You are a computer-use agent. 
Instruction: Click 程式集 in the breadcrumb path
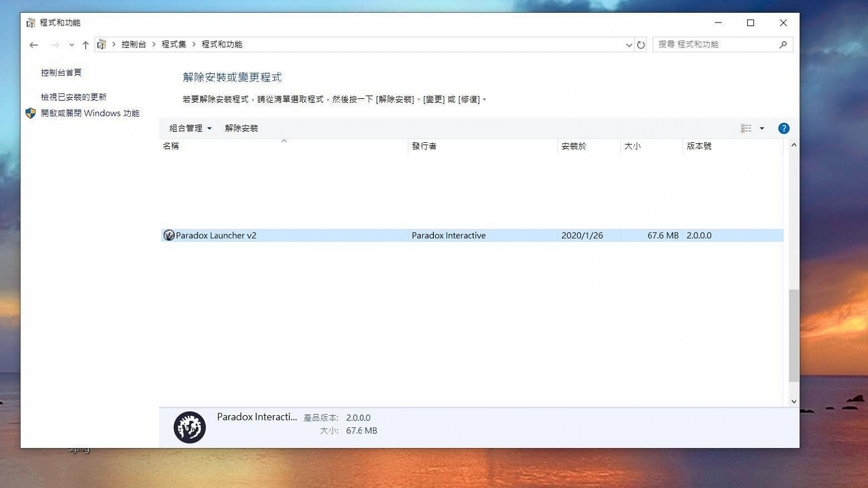click(x=174, y=45)
